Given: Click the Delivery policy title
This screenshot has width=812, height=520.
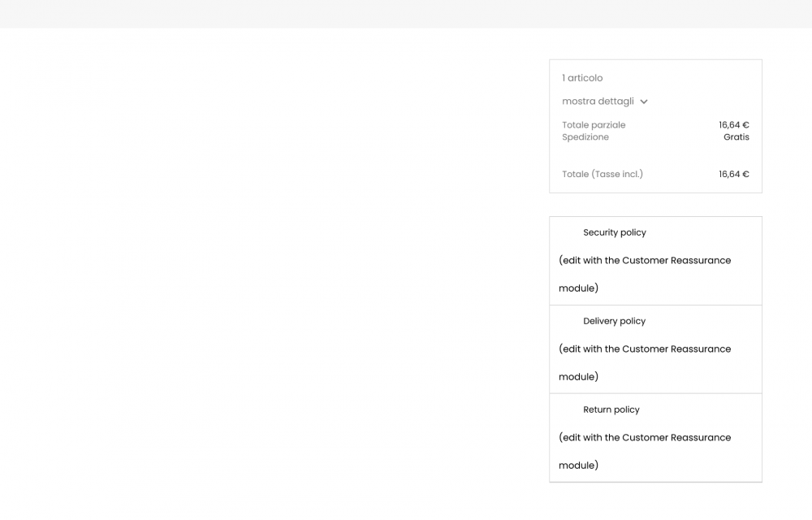Looking at the screenshot, I should click(614, 321).
